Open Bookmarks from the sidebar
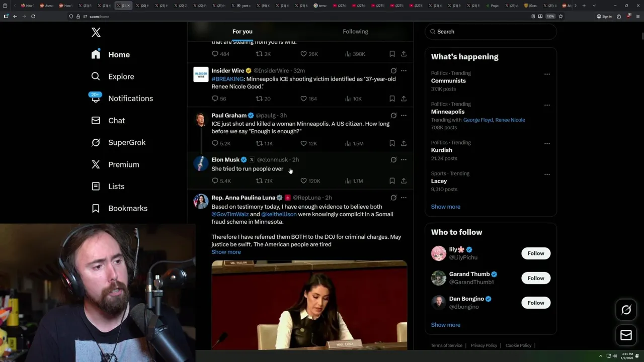 click(119, 208)
